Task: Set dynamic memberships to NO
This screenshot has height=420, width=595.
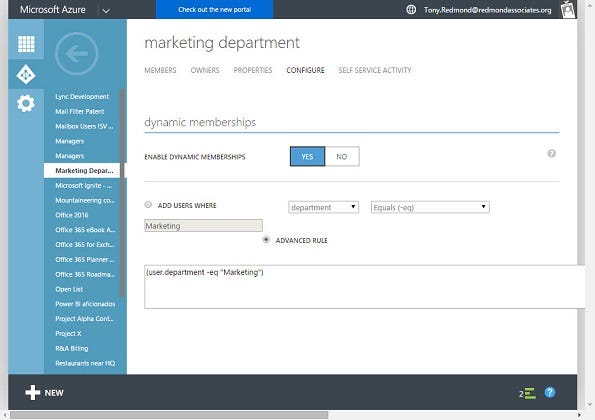Action: tap(342, 156)
